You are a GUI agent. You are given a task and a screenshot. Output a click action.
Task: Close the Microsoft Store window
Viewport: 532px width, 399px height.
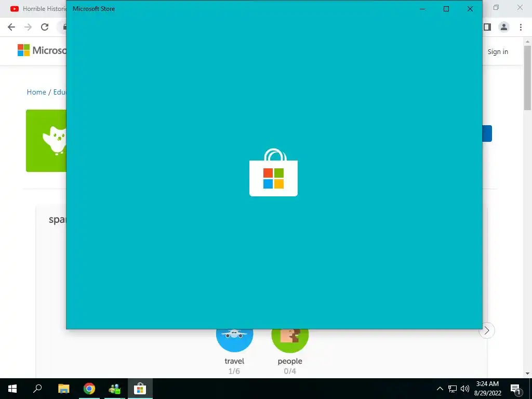tap(470, 9)
